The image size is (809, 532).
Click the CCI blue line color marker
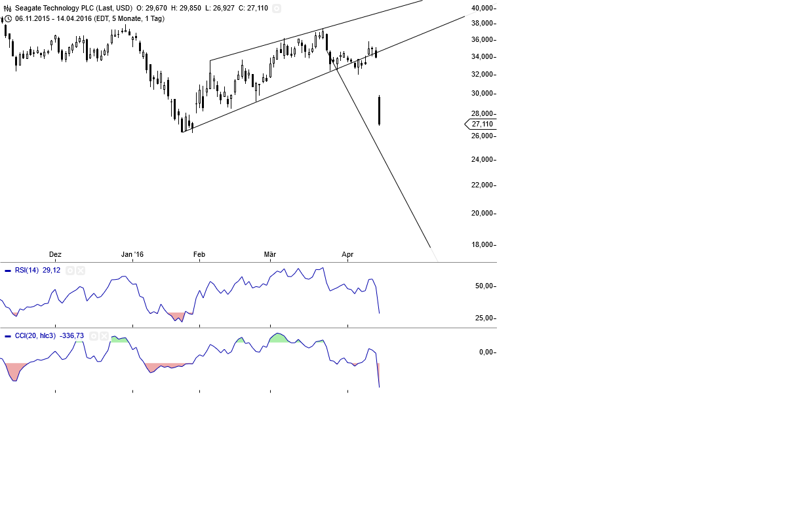[8, 336]
